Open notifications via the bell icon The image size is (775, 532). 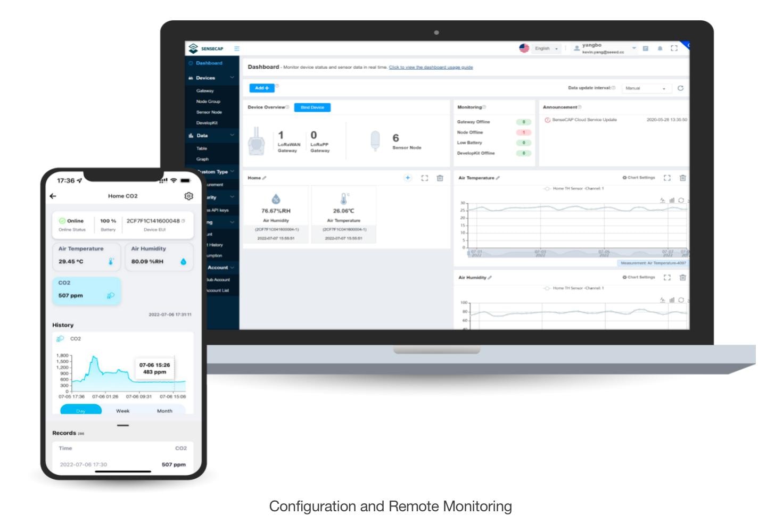click(x=660, y=48)
